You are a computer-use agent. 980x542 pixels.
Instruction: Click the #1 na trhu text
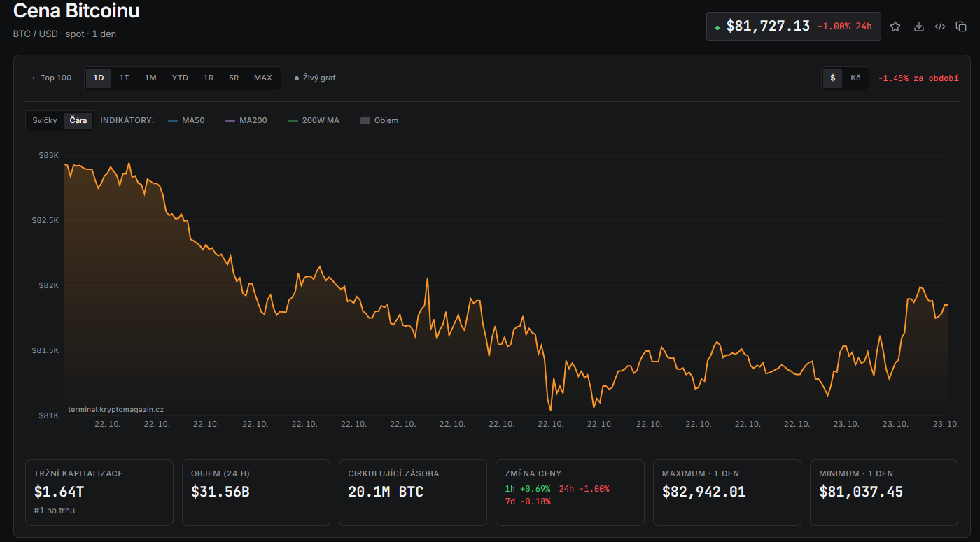(55, 511)
